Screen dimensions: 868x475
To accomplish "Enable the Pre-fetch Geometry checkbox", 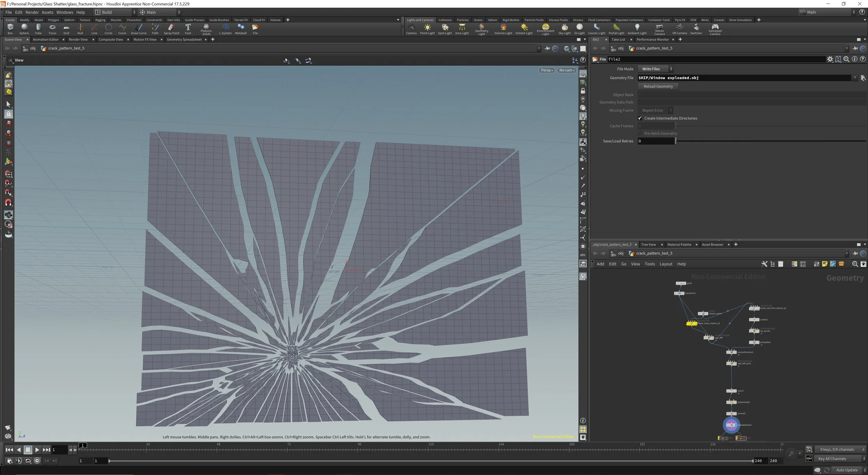I will 640,134.
